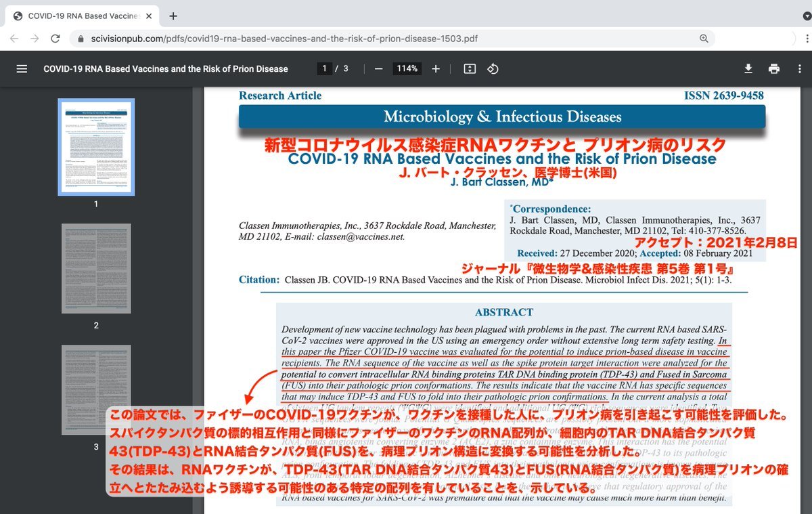This screenshot has width=812, height=514.
Task: Click the ISSN 2639-9458 text
Action: [x=724, y=95]
